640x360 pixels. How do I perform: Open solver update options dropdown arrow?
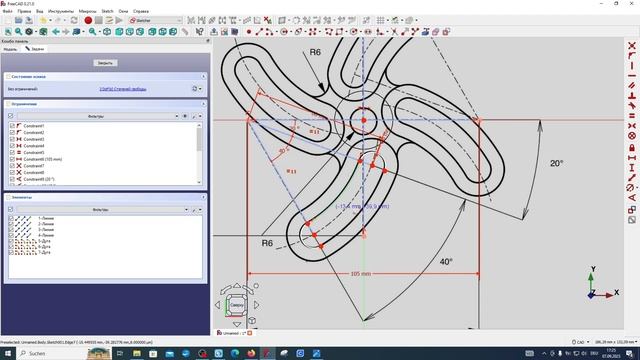[200, 89]
